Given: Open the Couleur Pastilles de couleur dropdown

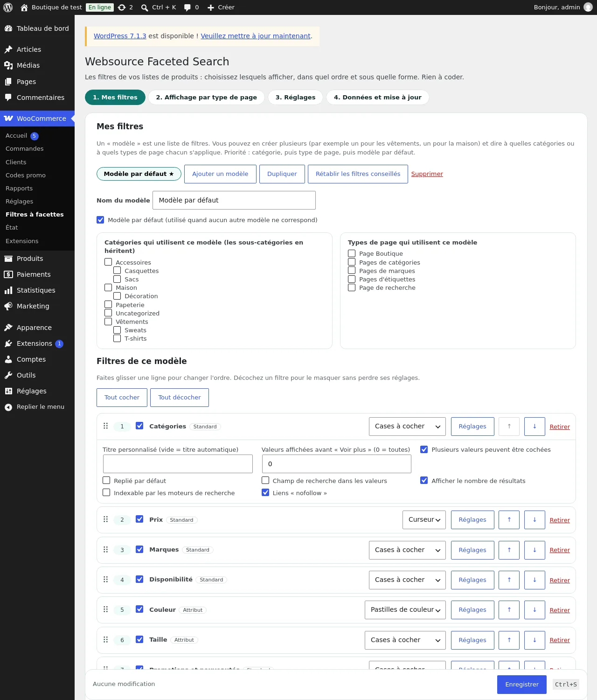Looking at the screenshot, I should (x=405, y=610).
